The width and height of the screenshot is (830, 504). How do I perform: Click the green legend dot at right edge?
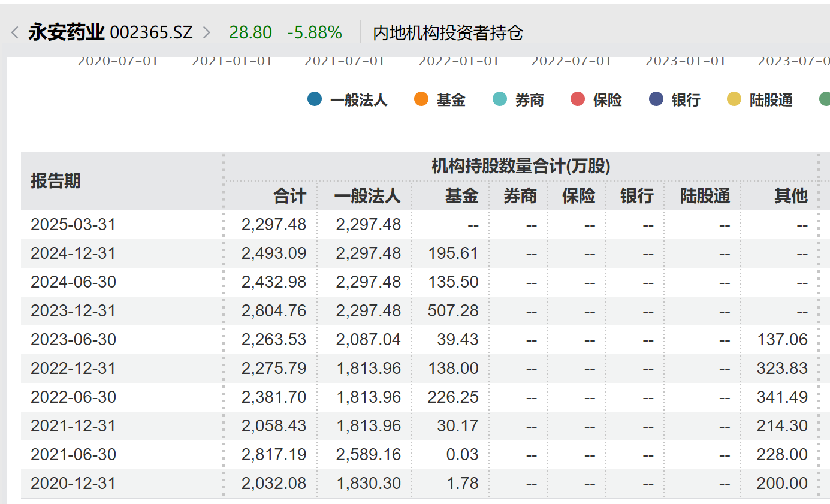click(825, 99)
